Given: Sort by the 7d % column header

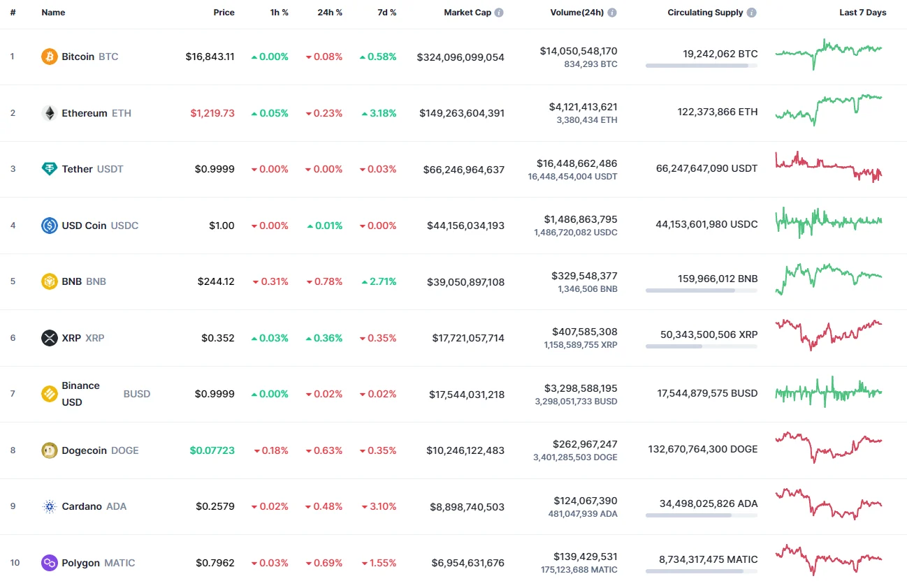Looking at the screenshot, I should tap(386, 12).
